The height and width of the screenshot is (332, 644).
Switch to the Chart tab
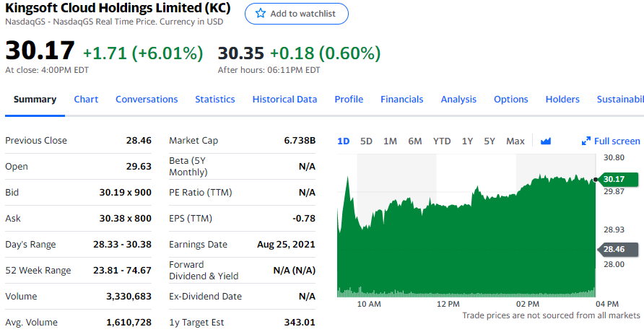tap(86, 100)
